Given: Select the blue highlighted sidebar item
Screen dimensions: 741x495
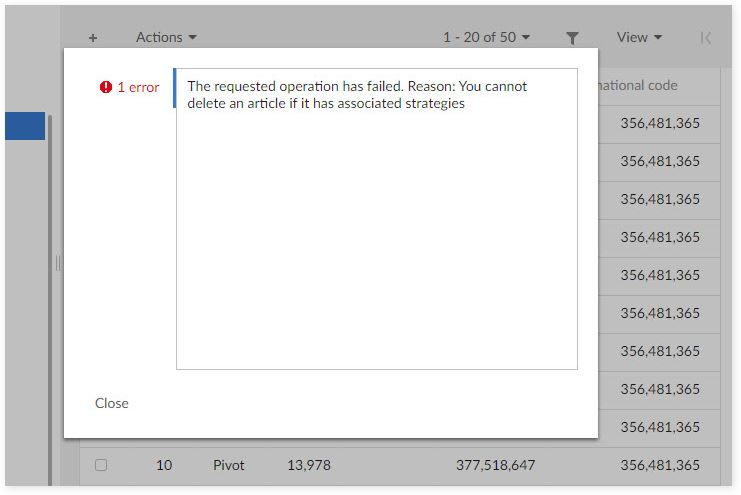Looking at the screenshot, I should pos(25,126).
